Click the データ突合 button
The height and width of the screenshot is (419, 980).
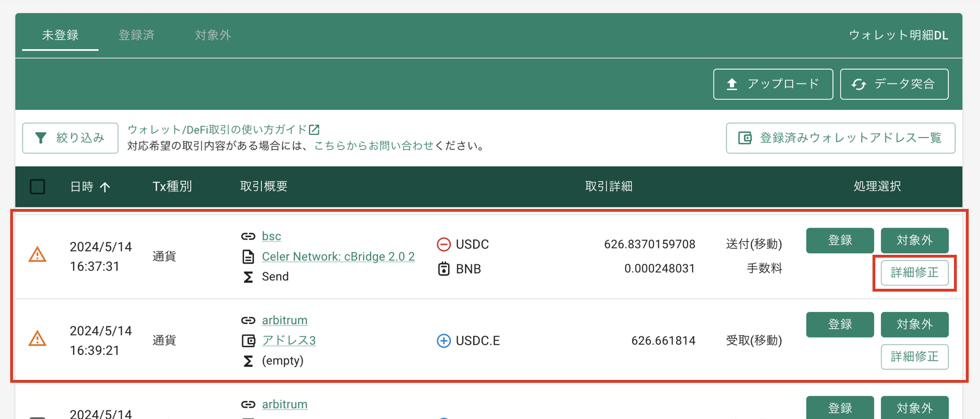894,84
